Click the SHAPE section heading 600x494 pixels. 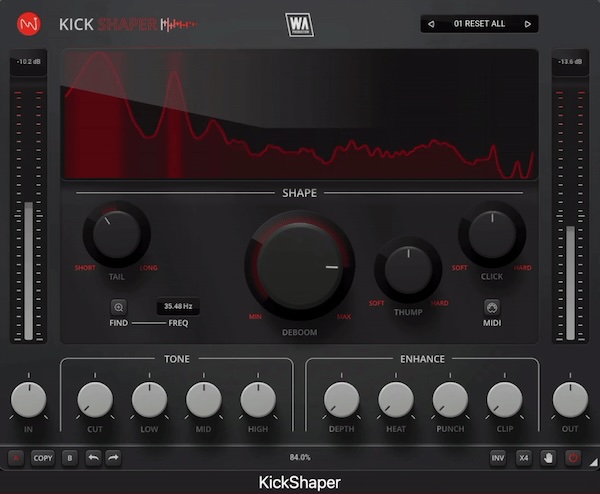[299, 193]
